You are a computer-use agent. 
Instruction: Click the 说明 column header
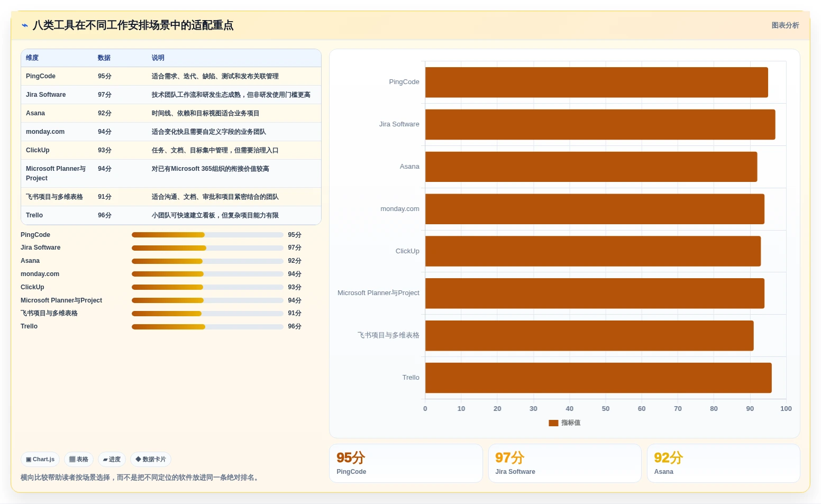pyautogui.click(x=158, y=58)
